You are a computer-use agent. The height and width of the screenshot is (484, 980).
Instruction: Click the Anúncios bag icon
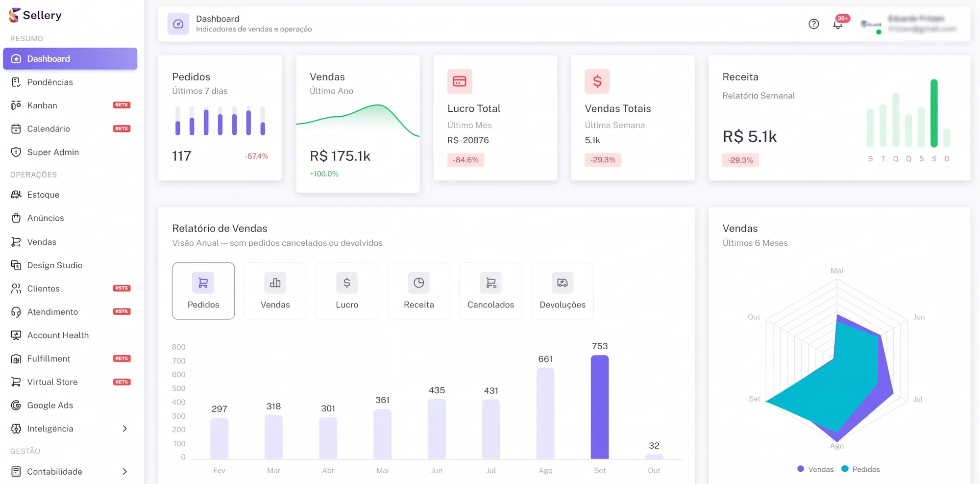(x=16, y=218)
